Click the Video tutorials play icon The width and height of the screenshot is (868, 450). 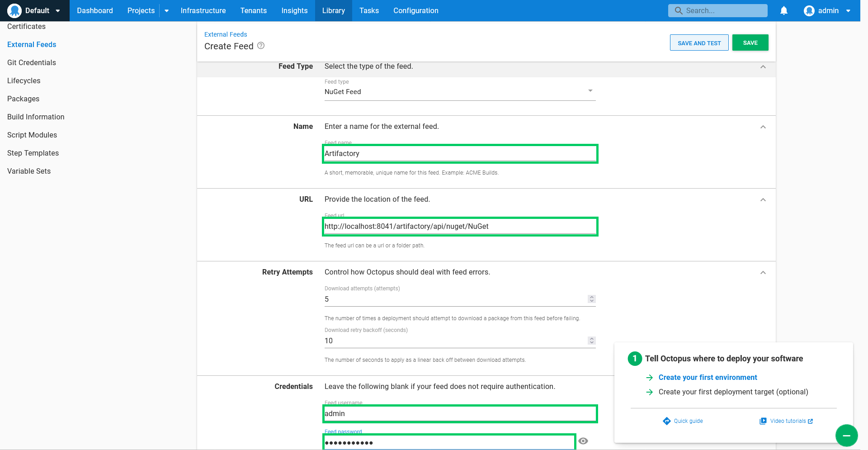click(x=763, y=421)
